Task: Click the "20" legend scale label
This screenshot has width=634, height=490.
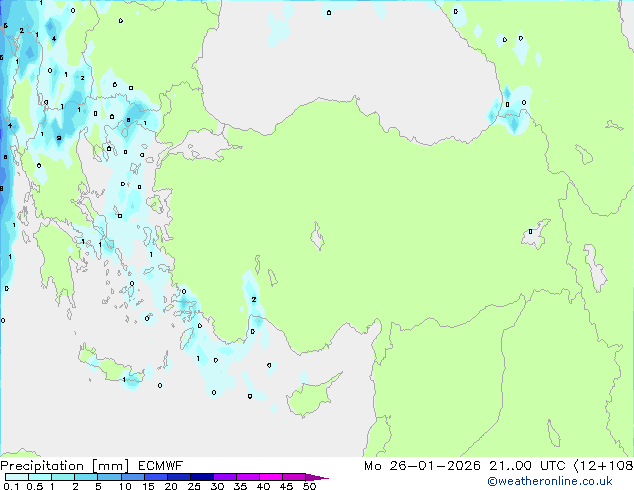Action: pos(171,486)
